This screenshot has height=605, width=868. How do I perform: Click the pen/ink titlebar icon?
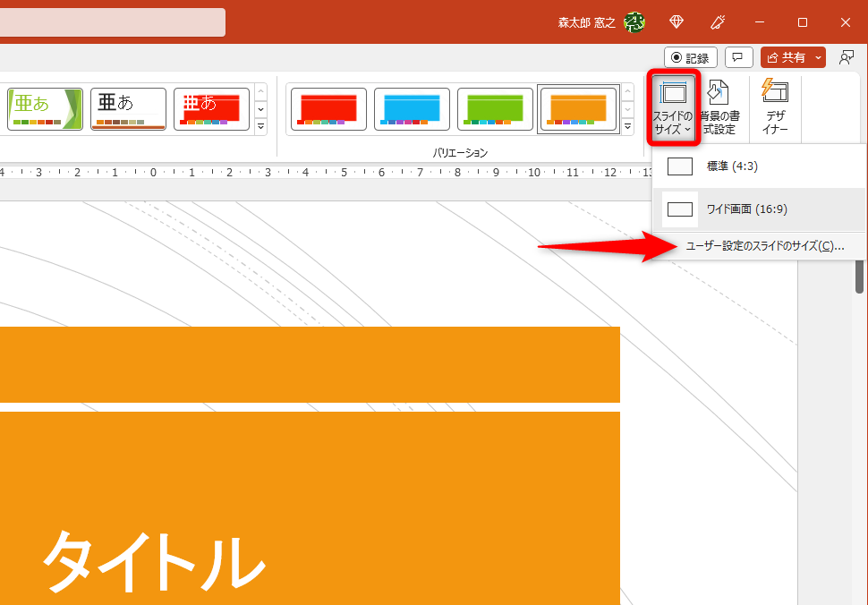tap(717, 21)
